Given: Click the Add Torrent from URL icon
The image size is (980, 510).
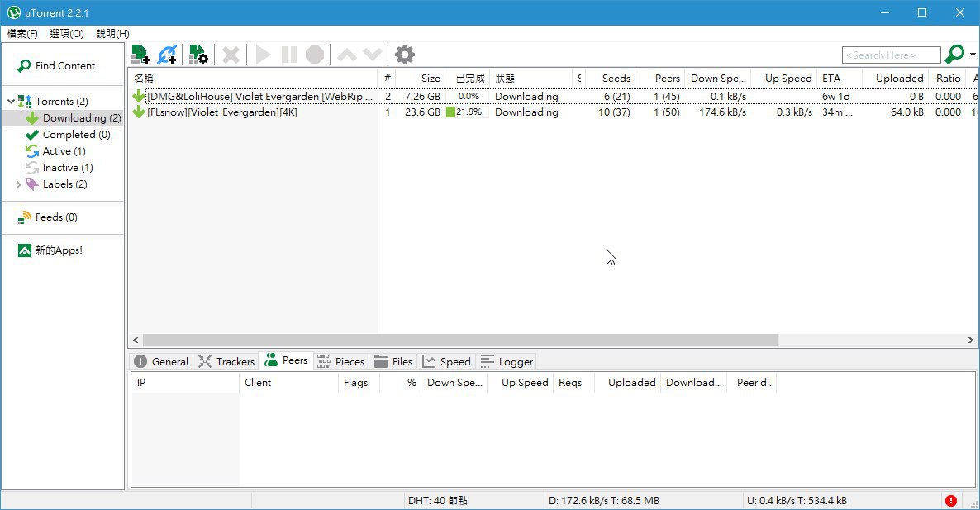Looking at the screenshot, I should pyautogui.click(x=167, y=55).
